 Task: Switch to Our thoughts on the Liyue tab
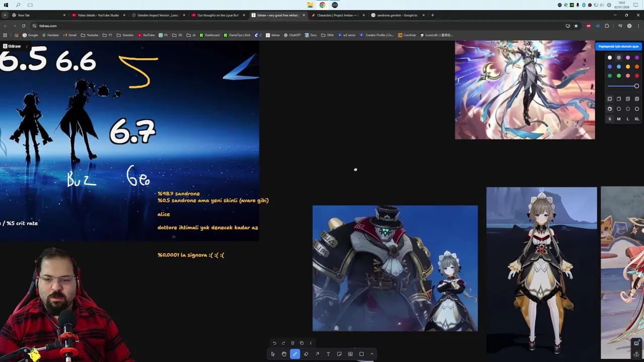pos(218,15)
